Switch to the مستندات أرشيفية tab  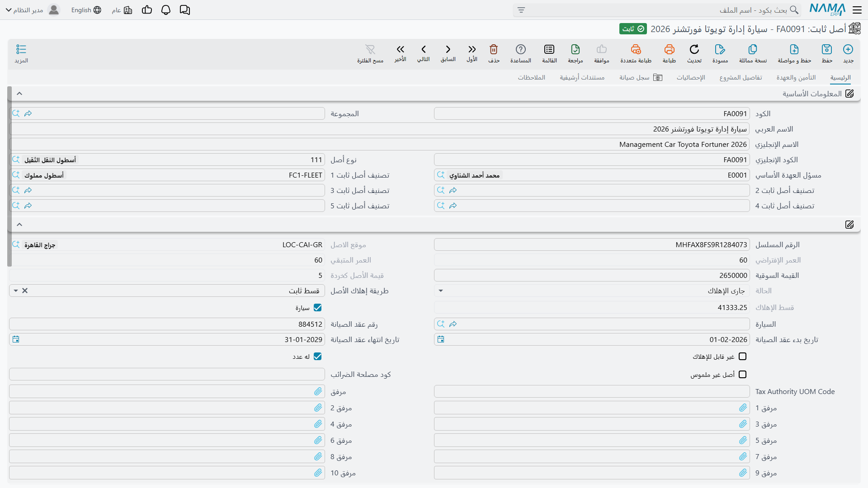tap(582, 77)
